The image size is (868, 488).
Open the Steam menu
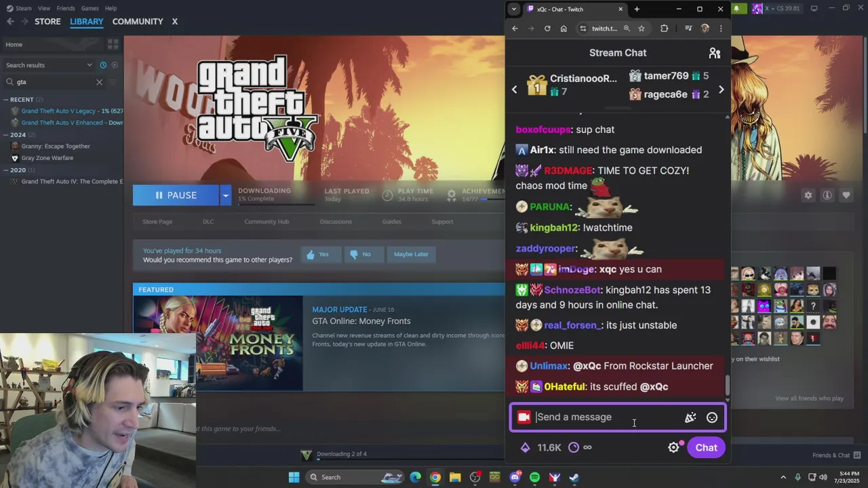(19, 8)
